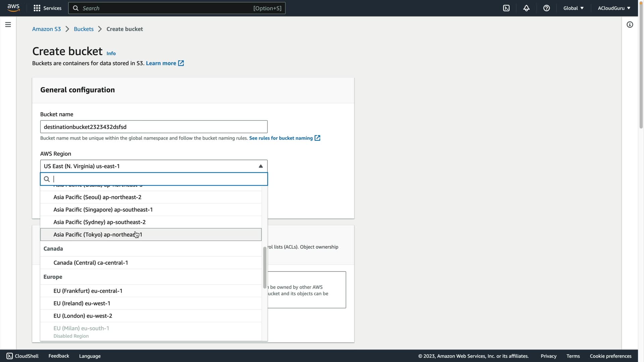Open the info panel icon at right
644x362 pixels.
pos(630,24)
